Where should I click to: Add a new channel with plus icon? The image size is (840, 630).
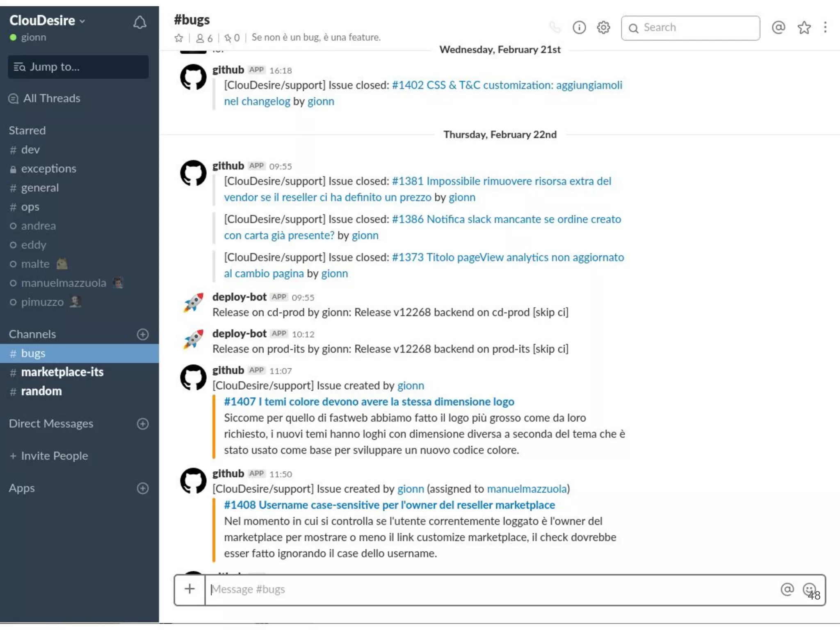pyautogui.click(x=142, y=334)
